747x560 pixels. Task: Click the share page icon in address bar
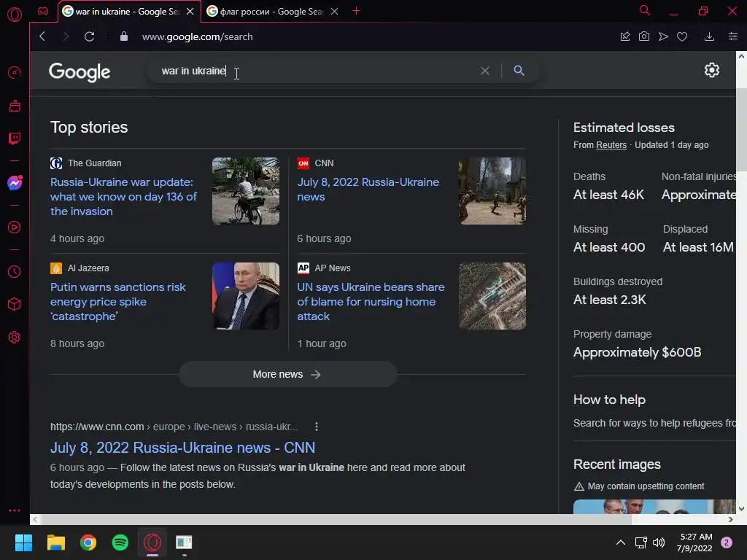pyautogui.click(x=625, y=36)
